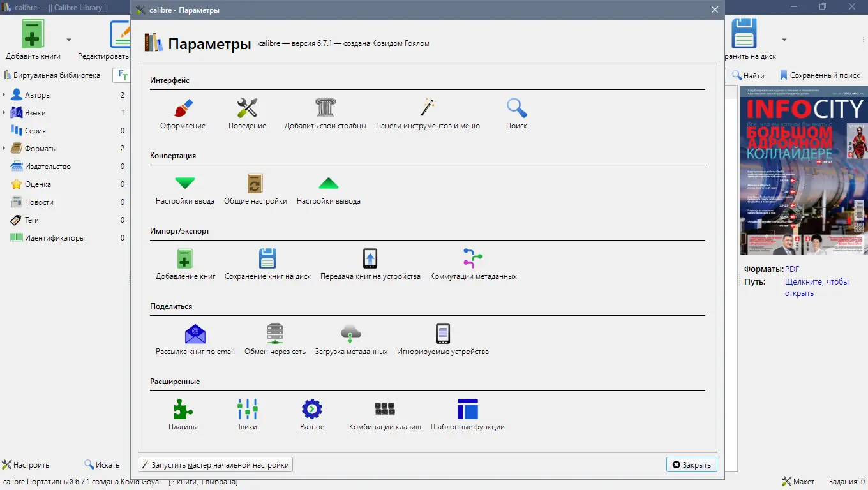Open Сохранение книг на диск settings
The width and height of the screenshot is (868, 490).
tap(267, 264)
